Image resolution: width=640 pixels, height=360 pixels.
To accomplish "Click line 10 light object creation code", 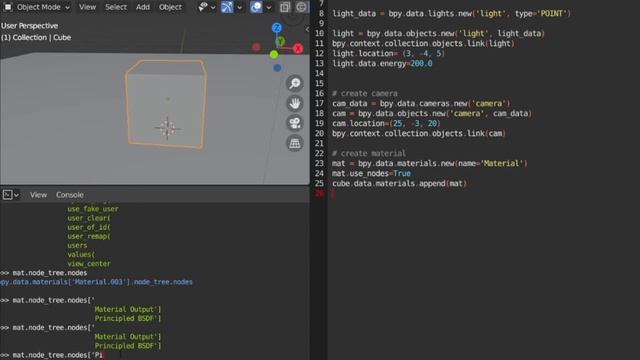I will (x=438, y=33).
